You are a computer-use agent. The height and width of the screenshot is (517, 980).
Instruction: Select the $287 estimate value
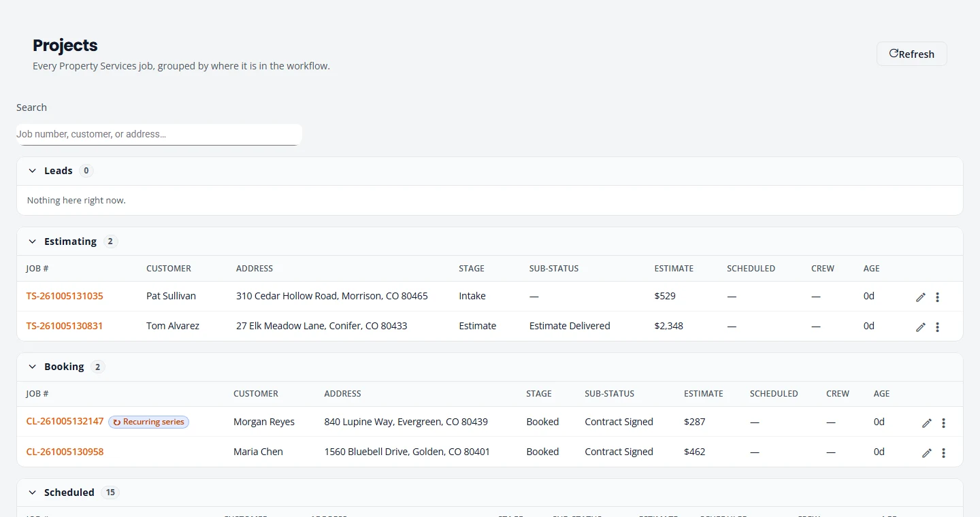pyautogui.click(x=695, y=422)
